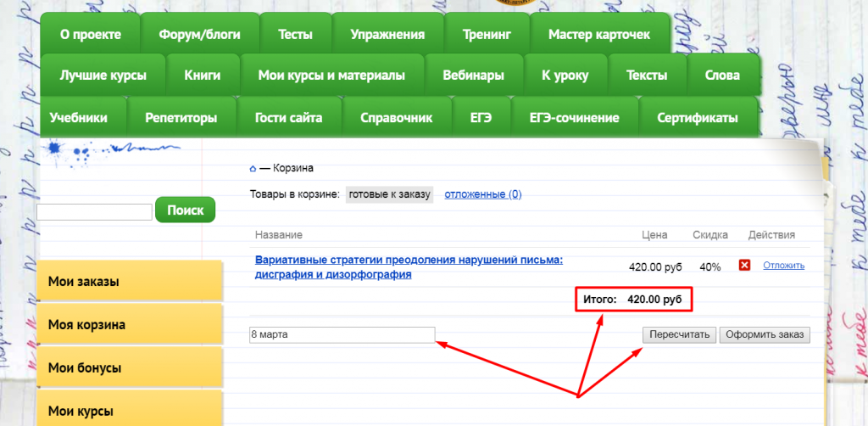
Task: Go to Сертификаты menu item
Action: click(x=697, y=118)
